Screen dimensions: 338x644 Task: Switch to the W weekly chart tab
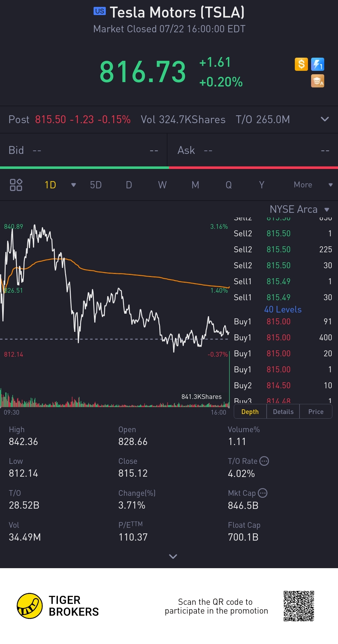(162, 185)
